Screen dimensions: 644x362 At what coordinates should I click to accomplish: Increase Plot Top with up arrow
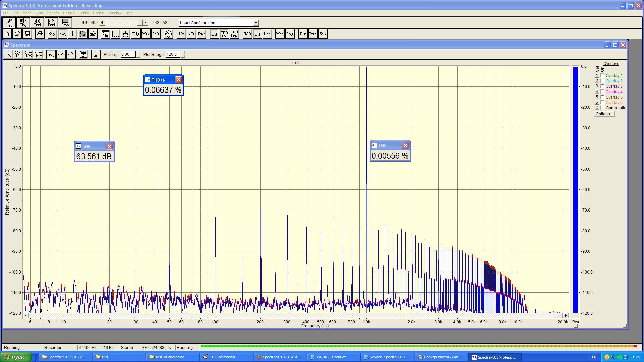click(138, 53)
